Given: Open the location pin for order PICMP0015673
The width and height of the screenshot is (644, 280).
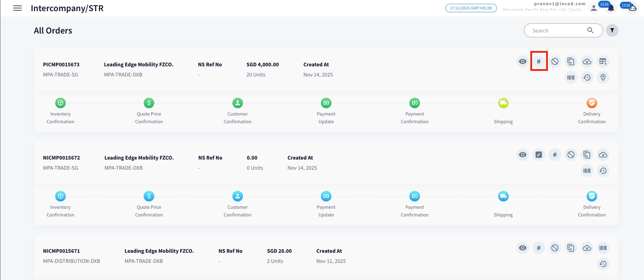Looking at the screenshot, I should 603,78.
